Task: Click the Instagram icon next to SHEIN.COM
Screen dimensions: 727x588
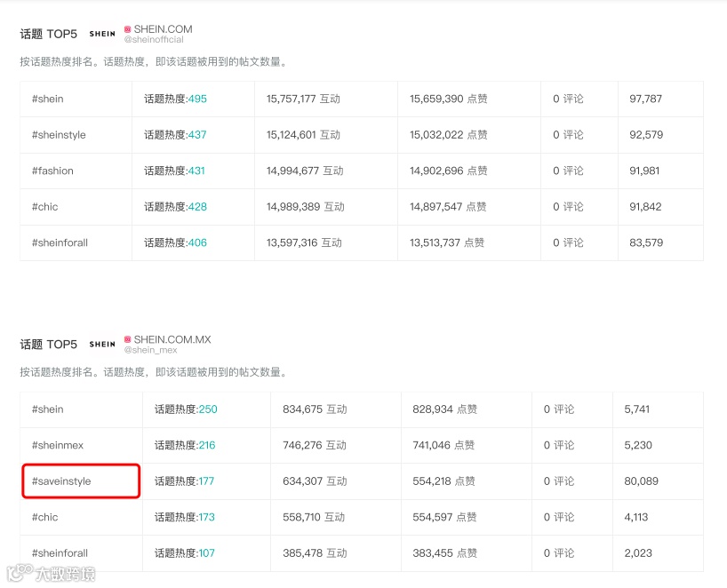Action: (x=127, y=29)
